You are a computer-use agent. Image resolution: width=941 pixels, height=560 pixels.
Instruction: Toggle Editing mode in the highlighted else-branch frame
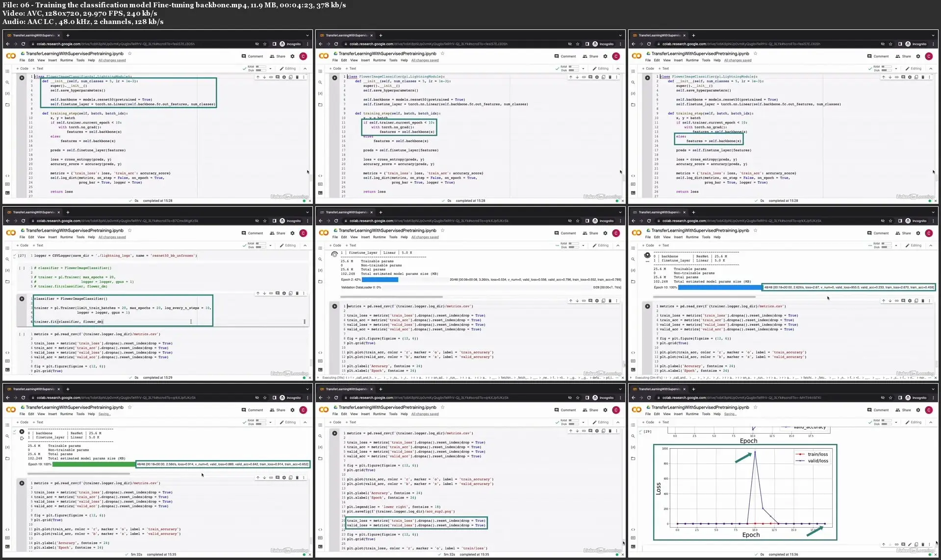point(914,69)
